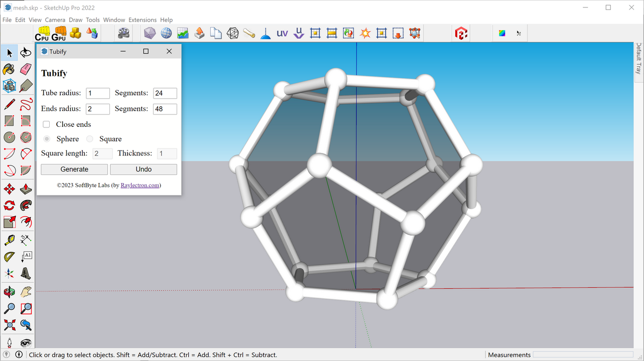Select the Paint Bucket tool

[x=9, y=69]
